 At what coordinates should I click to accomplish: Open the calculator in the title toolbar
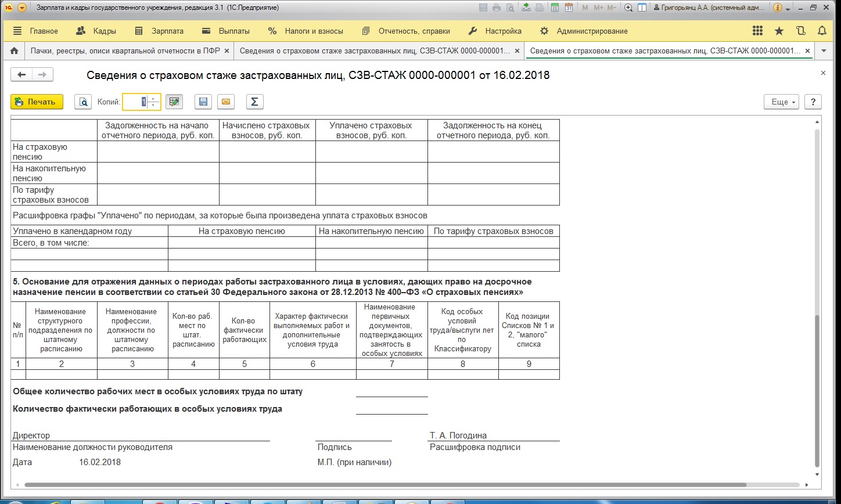pyautogui.click(x=555, y=8)
